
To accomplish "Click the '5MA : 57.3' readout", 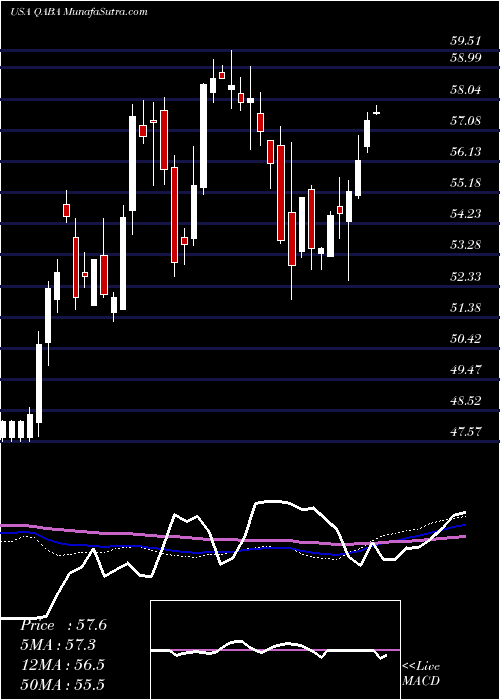I will pyautogui.click(x=58, y=645).
